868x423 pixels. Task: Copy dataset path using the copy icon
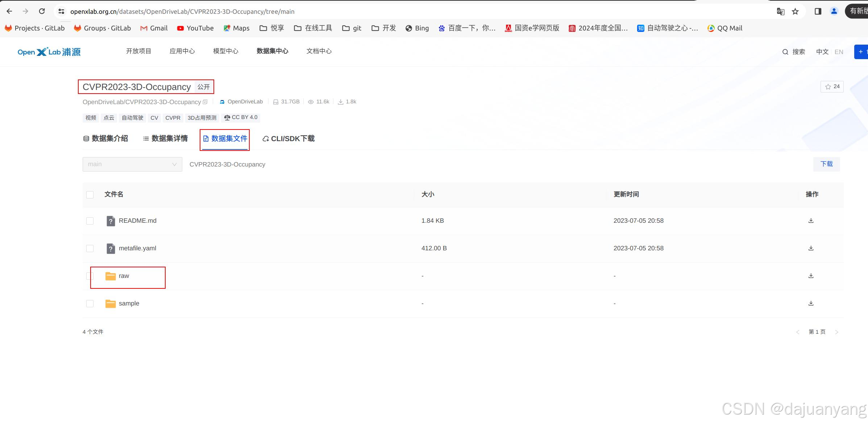(205, 102)
